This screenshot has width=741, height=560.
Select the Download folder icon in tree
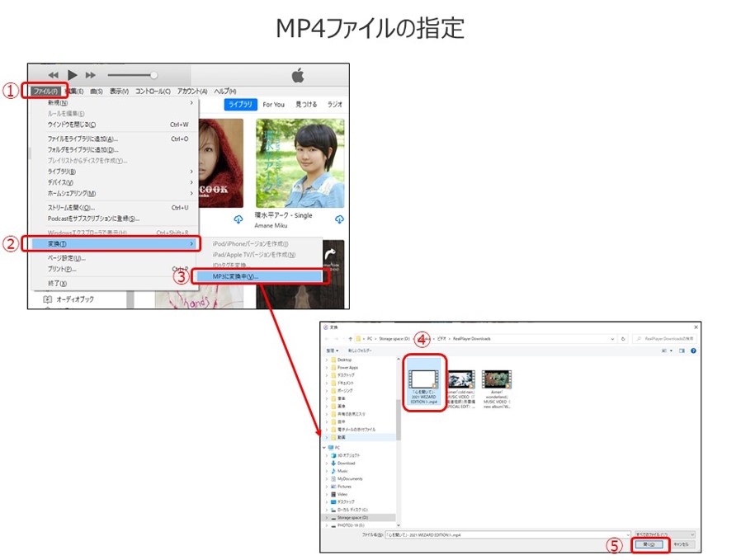pos(333,464)
